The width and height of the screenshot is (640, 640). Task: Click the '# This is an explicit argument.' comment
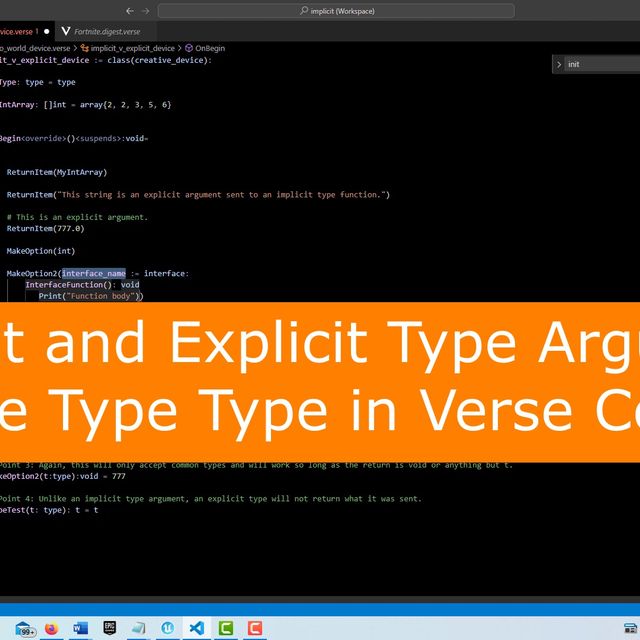(77, 217)
